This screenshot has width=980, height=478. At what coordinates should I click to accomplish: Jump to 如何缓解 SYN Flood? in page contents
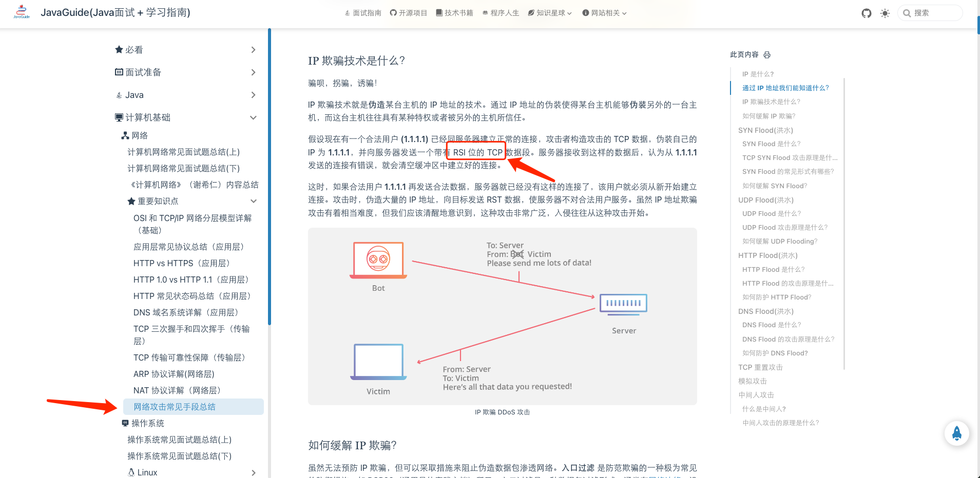point(774,185)
